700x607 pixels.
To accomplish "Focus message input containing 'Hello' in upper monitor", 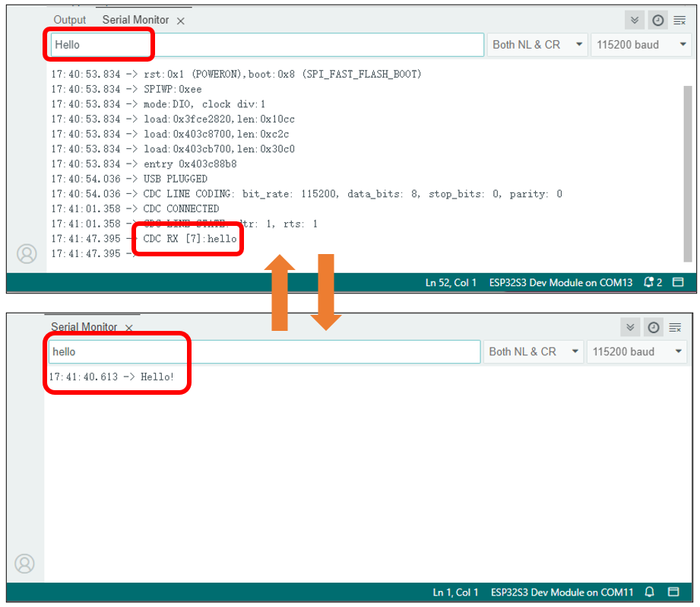I will [267, 45].
